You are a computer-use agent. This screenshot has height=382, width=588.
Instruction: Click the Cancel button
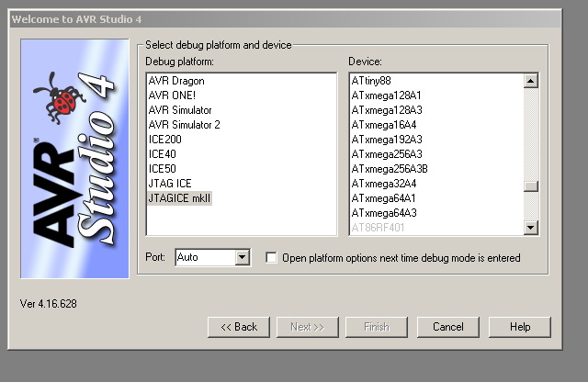point(448,327)
